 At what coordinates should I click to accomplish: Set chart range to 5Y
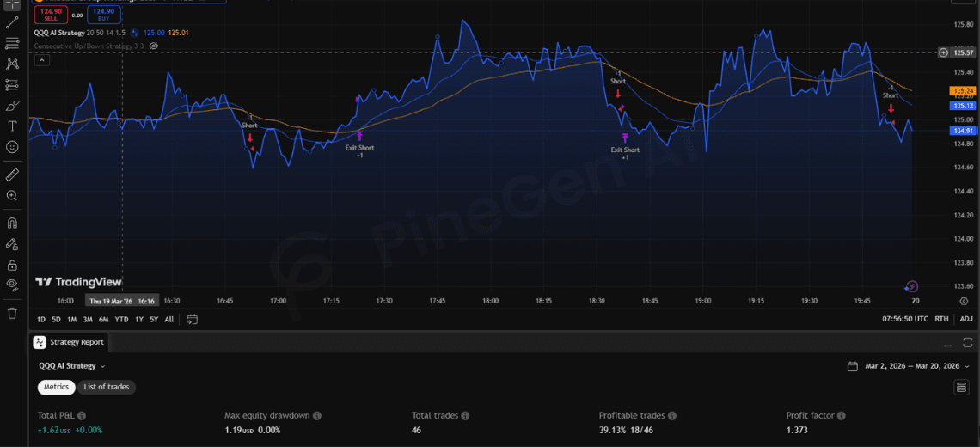click(x=154, y=320)
